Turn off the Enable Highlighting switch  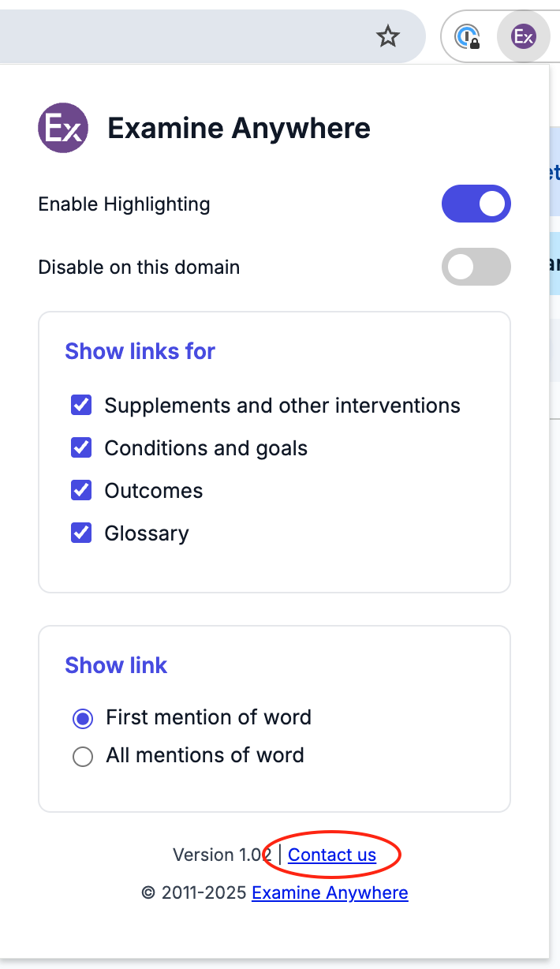coord(476,204)
